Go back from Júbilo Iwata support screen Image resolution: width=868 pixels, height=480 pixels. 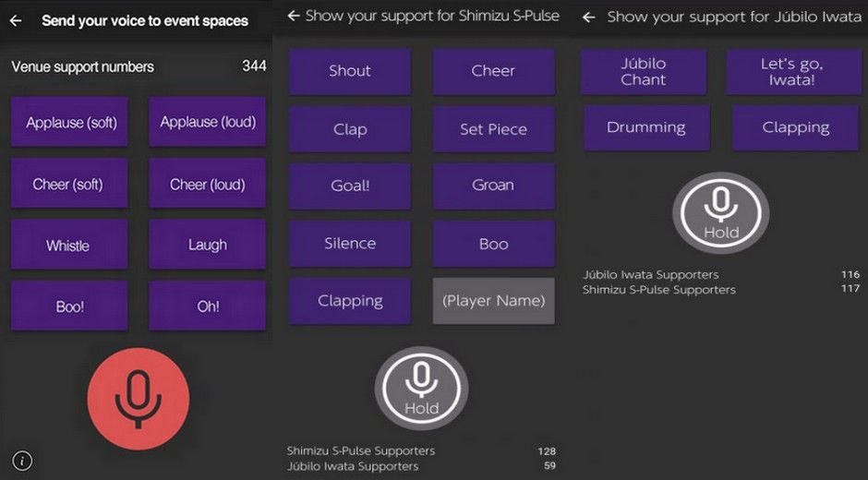588,17
